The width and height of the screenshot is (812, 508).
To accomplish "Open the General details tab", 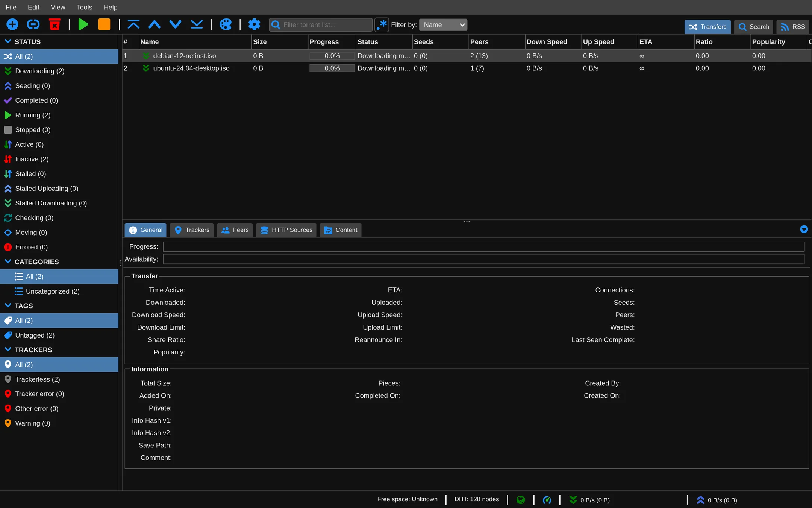I will click(145, 230).
